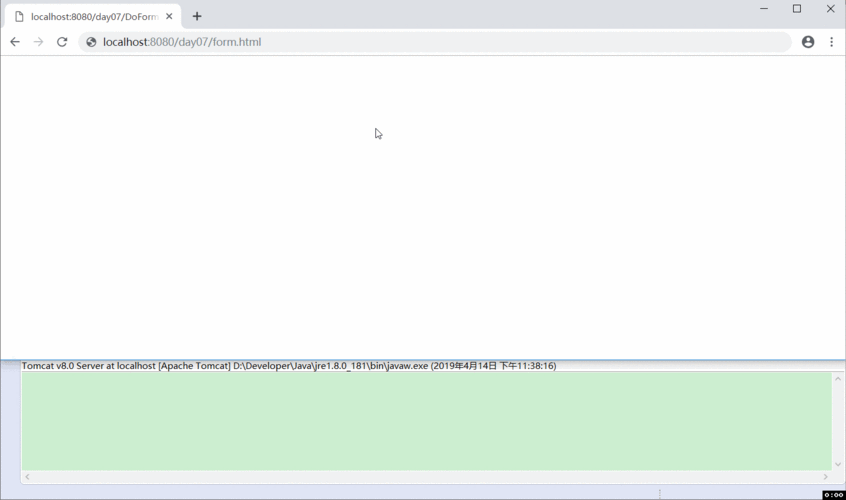Screen dimensions: 846x500
Task: Click the greyed Forward arrow
Action: (x=38, y=42)
